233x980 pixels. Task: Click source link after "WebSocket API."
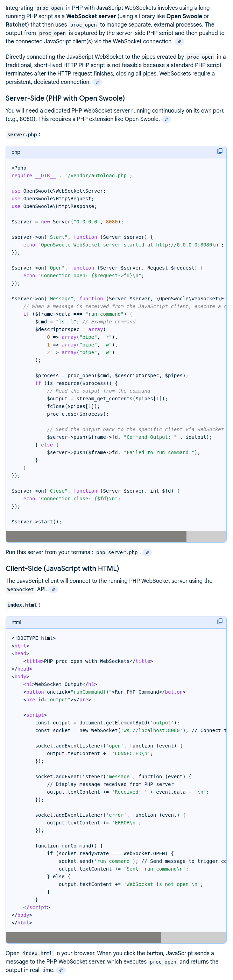(x=53, y=589)
